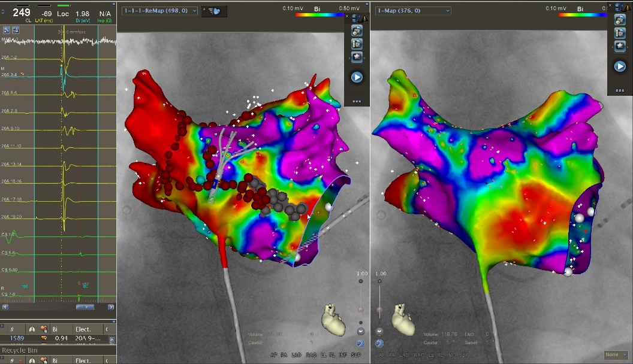
Task: Click the play button in left map toolbar
Action: [357, 77]
